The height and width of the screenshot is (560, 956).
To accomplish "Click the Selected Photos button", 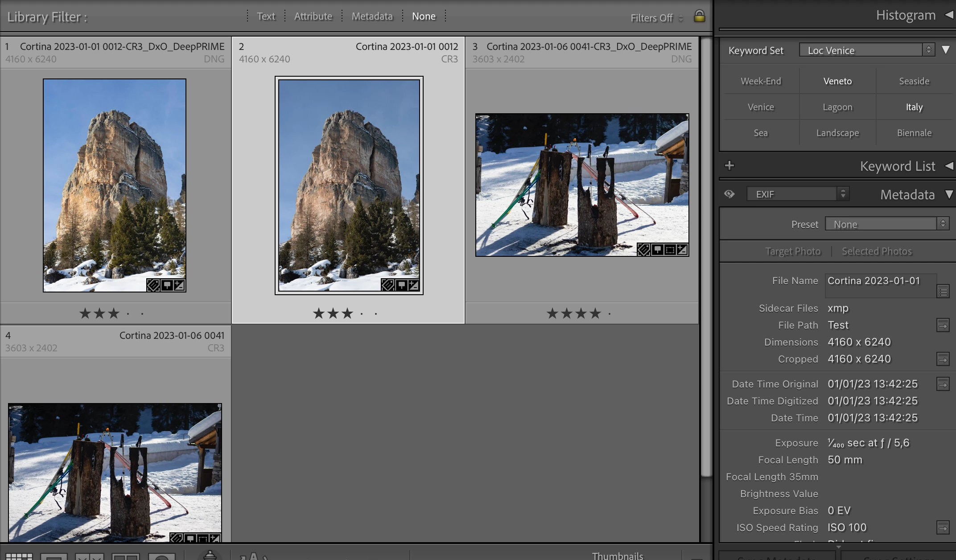I will click(x=877, y=251).
